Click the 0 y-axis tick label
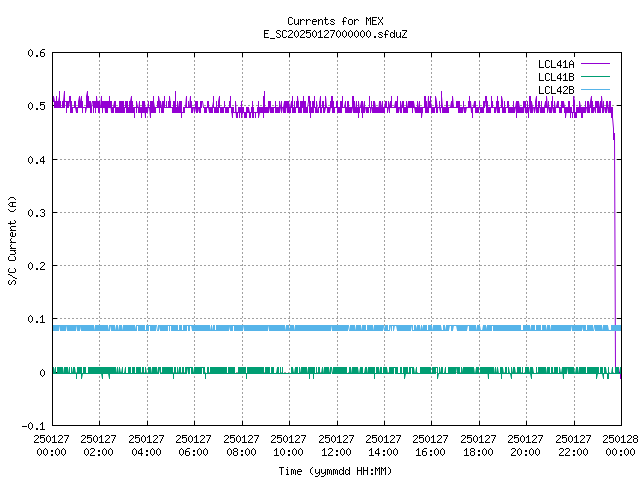The image size is (640, 480). tap(42, 373)
